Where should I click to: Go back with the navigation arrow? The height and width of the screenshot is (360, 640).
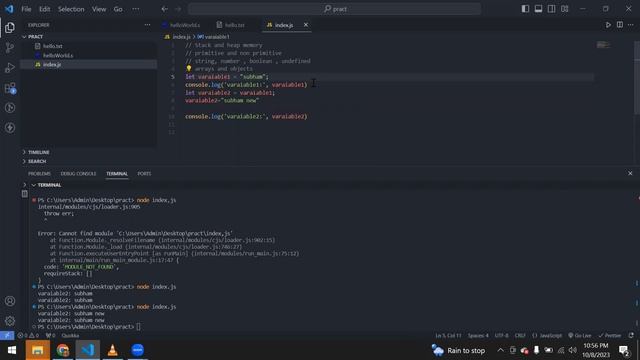[164, 9]
